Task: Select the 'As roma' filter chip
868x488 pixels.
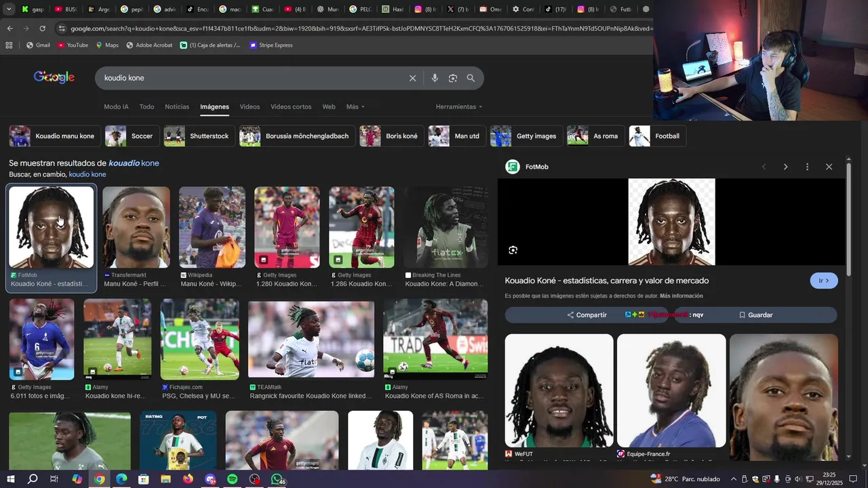Action: click(596, 136)
